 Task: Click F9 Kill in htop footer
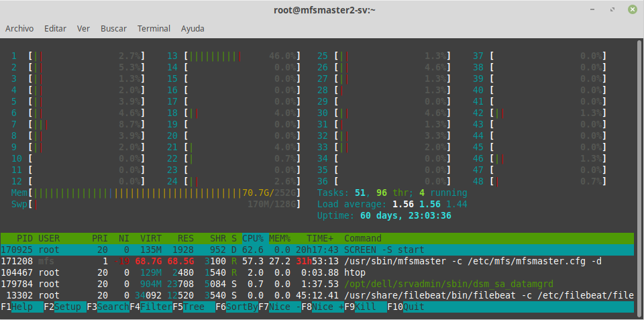click(366, 307)
